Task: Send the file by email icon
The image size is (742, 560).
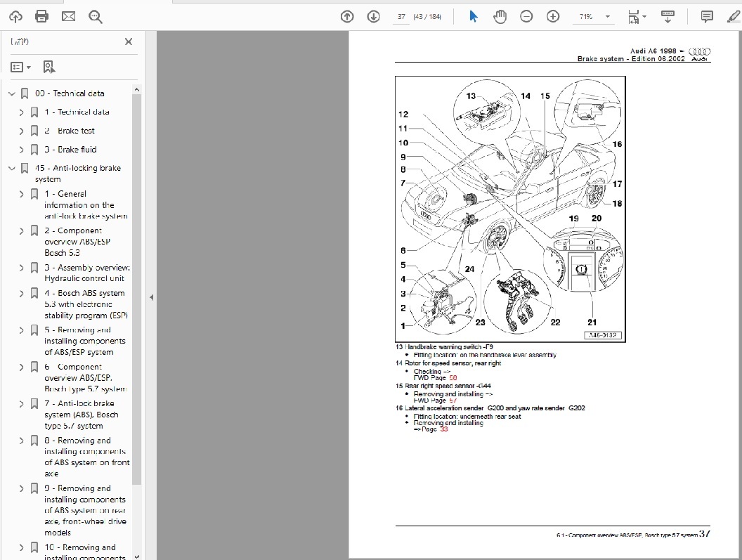Action: tap(69, 17)
